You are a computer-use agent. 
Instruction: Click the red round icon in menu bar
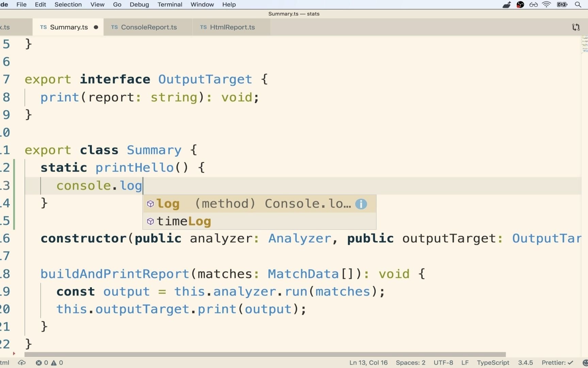click(520, 4)
